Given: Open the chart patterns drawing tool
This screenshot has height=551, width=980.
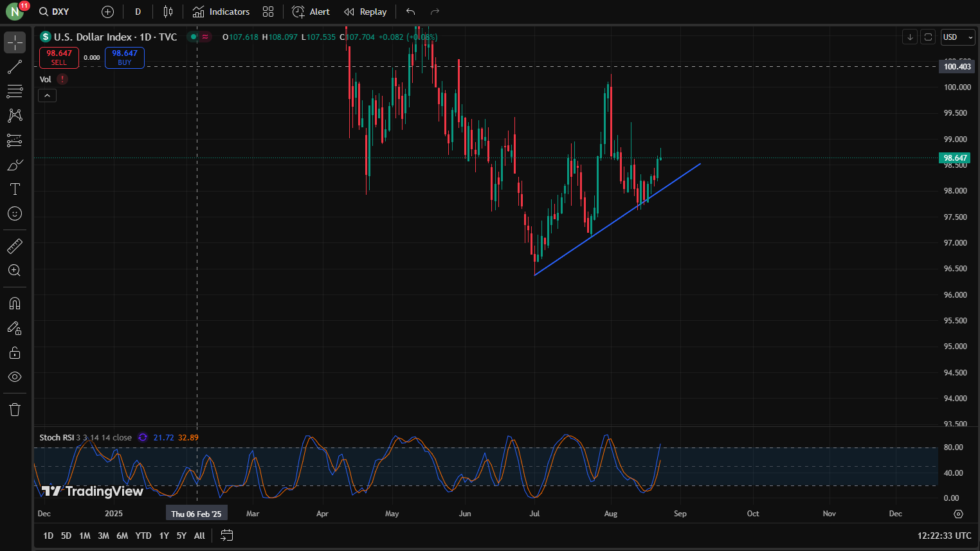Looking at the screenshot, I should (x=15, y=116).
